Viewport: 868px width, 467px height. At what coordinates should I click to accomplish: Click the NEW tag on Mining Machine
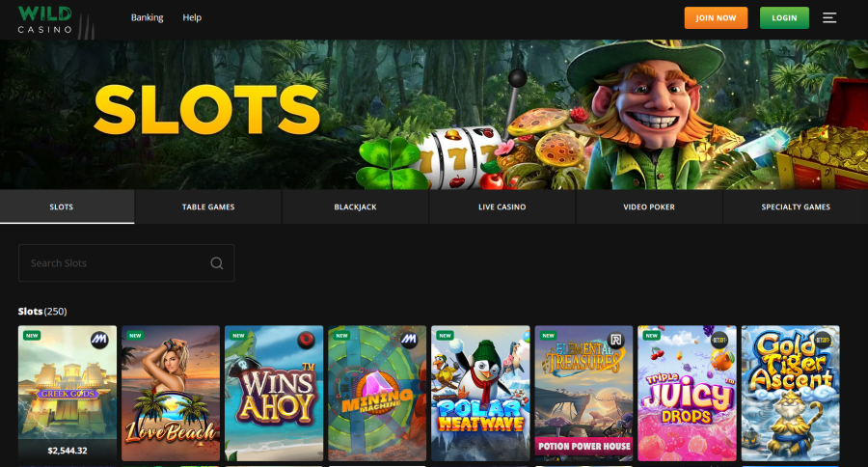point(342,335)
